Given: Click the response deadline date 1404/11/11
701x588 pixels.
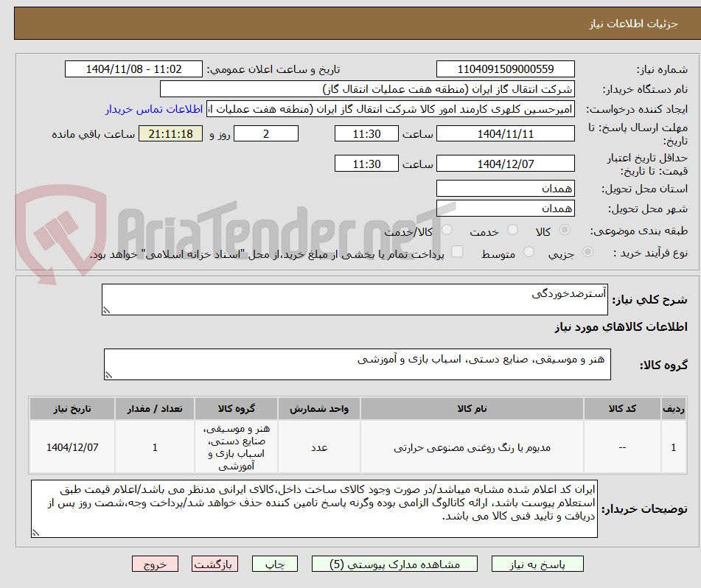Looking at the screenshot, I should [x=505, y=133].
